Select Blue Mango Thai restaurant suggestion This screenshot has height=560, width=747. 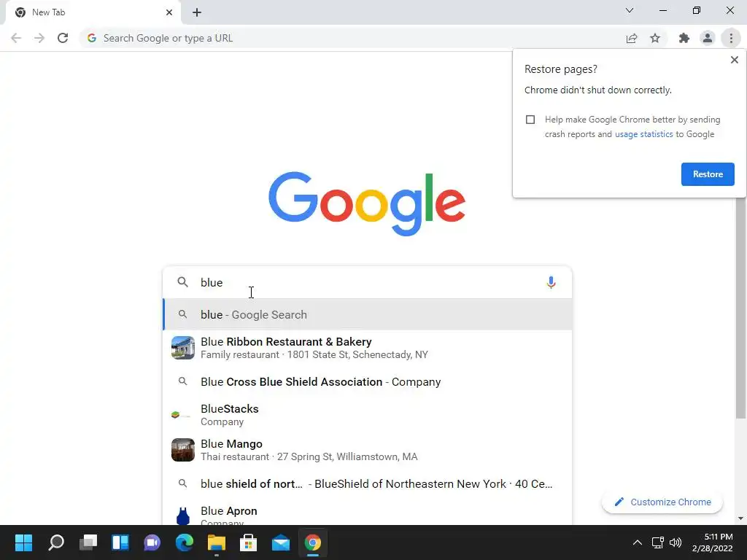[367, 450]
